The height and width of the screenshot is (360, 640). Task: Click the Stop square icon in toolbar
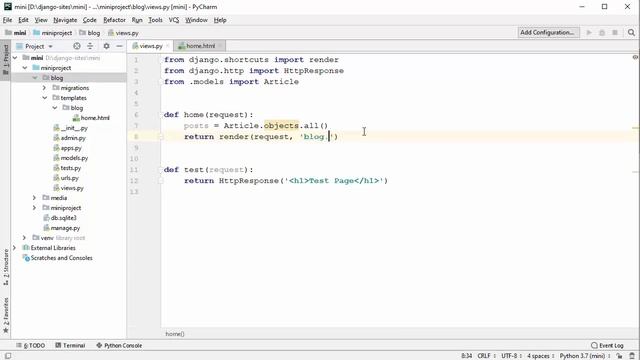(x=615, y=33)
